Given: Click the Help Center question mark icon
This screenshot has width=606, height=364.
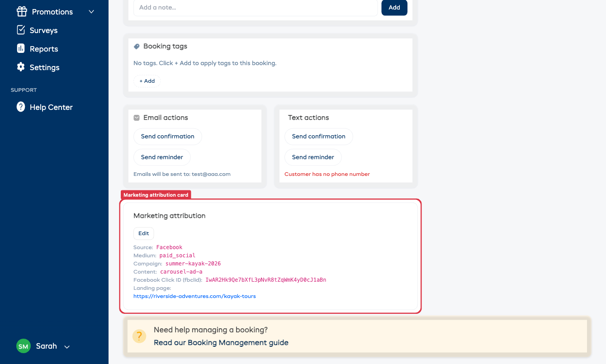Looking at the screenshot, I should (x=21, y=107).
